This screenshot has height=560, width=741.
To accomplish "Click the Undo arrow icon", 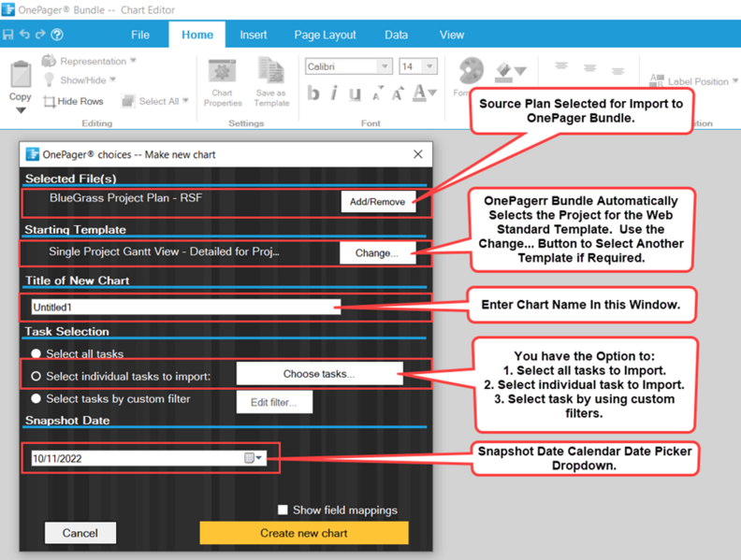I will point(24,35).
